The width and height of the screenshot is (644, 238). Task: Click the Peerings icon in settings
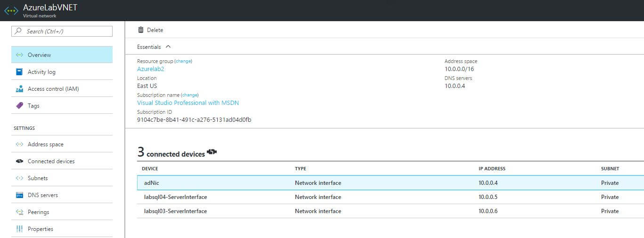19,212
